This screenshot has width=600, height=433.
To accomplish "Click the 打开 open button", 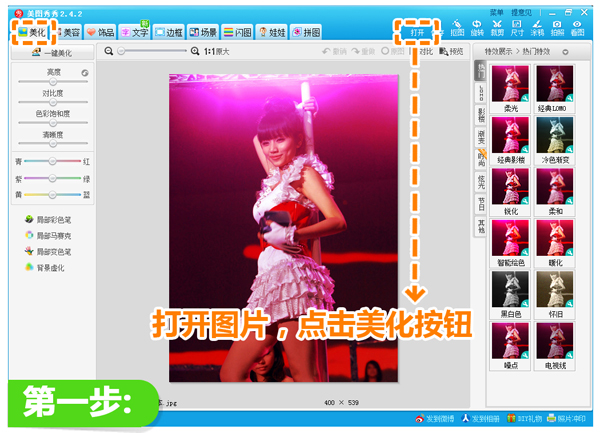I will click(x=417, y=32).
